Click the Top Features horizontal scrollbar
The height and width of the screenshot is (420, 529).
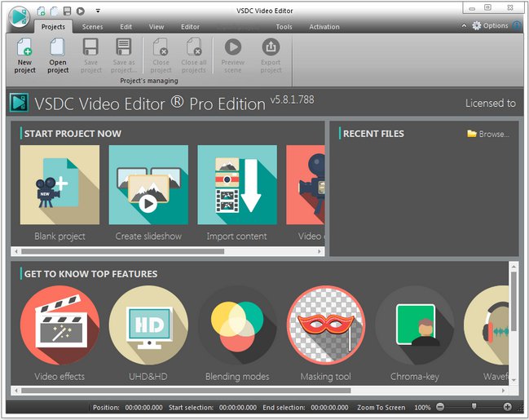[186, 391]
